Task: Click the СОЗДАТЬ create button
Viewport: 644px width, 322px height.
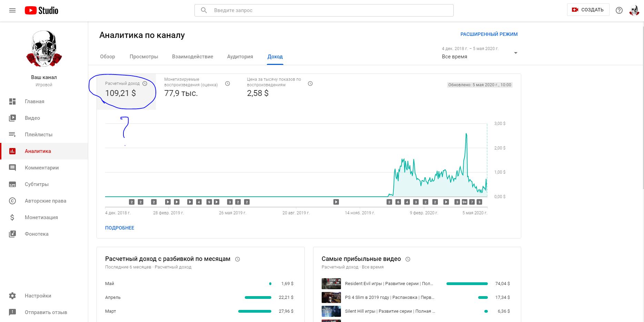Action: point(588,10)
